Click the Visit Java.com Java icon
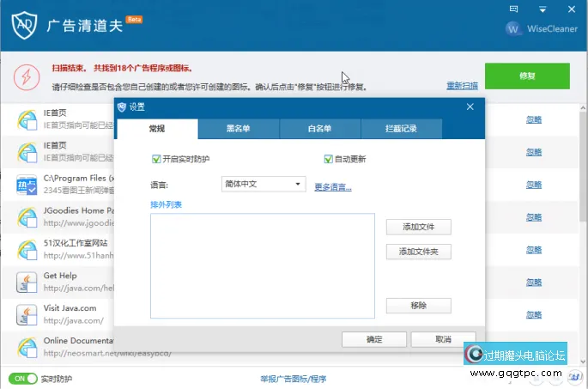The width and height of the screenshot is (588, 389). point(27,315)
